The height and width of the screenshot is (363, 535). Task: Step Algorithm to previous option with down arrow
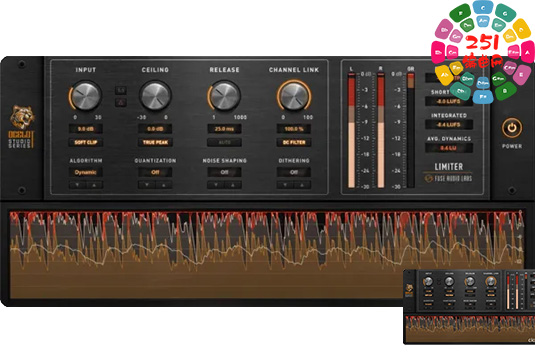coord(77,185)
